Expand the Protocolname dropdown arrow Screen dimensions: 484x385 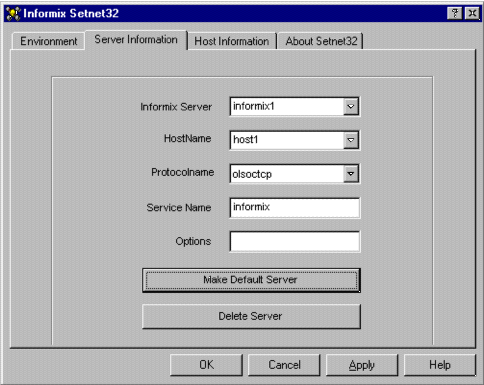tap(351, 173)
